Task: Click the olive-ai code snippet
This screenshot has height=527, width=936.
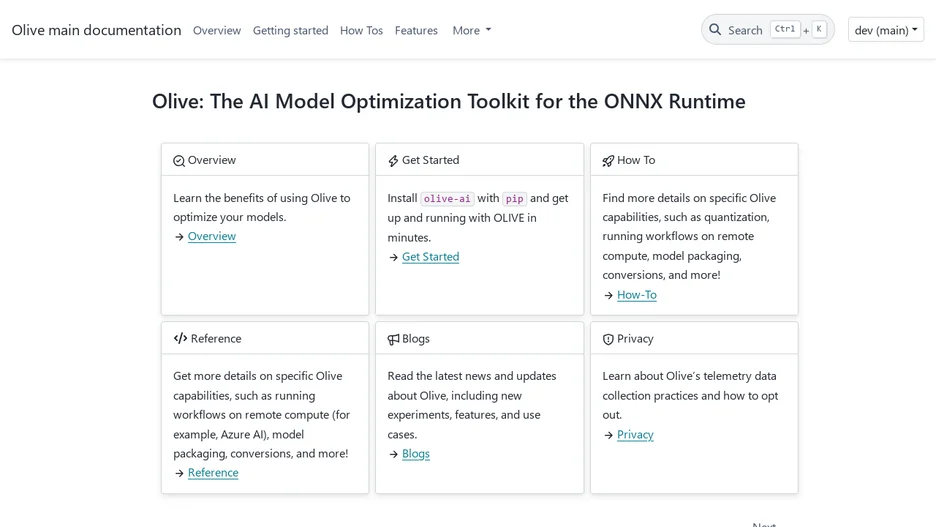Action: click(x=447, y=199)
